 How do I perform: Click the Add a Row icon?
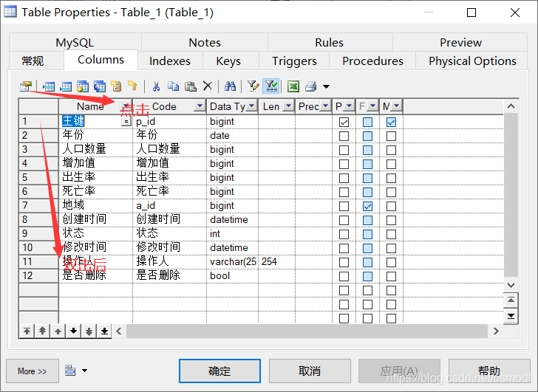(66, 86)
